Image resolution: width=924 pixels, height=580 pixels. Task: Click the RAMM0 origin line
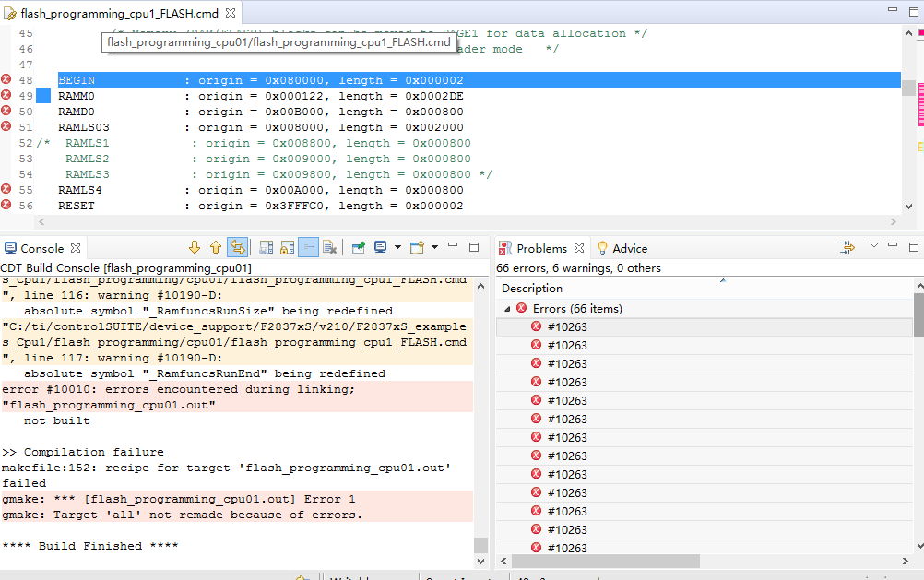(x=260, y=96)
